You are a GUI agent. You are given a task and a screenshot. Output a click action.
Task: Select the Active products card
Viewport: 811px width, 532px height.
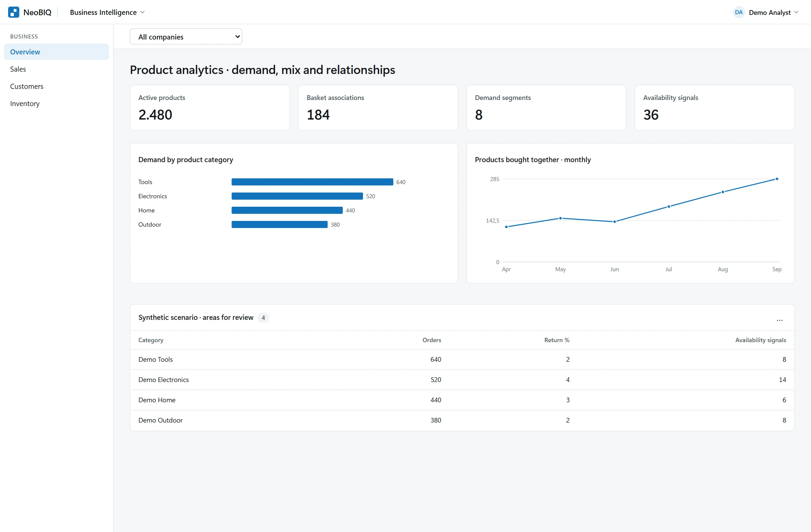[210, 108]
